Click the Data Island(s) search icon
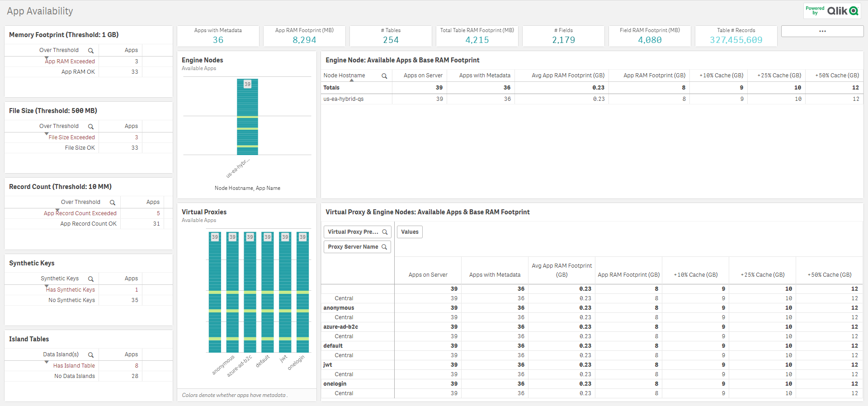Image resolution: width=868 pixels, height=406 pixels. pos(91,355)
